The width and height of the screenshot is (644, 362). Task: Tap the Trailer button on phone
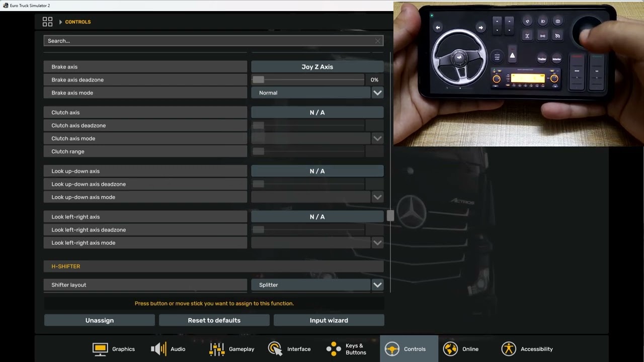pyautogui.click(x=542, y=59)
